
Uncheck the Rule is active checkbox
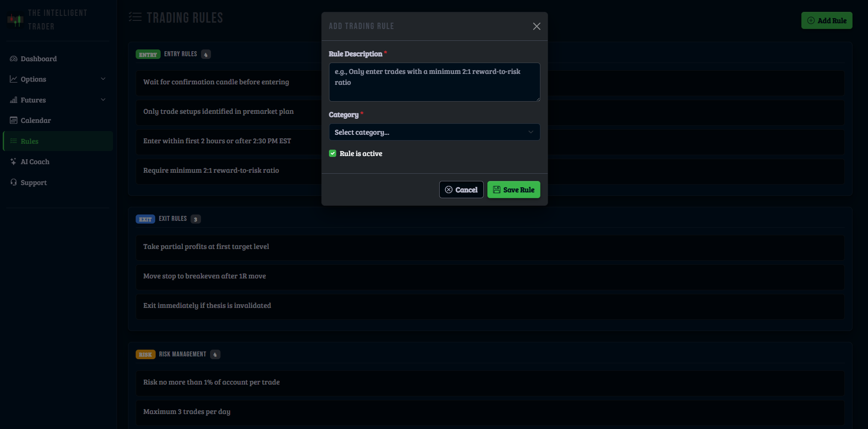[333, 153]
